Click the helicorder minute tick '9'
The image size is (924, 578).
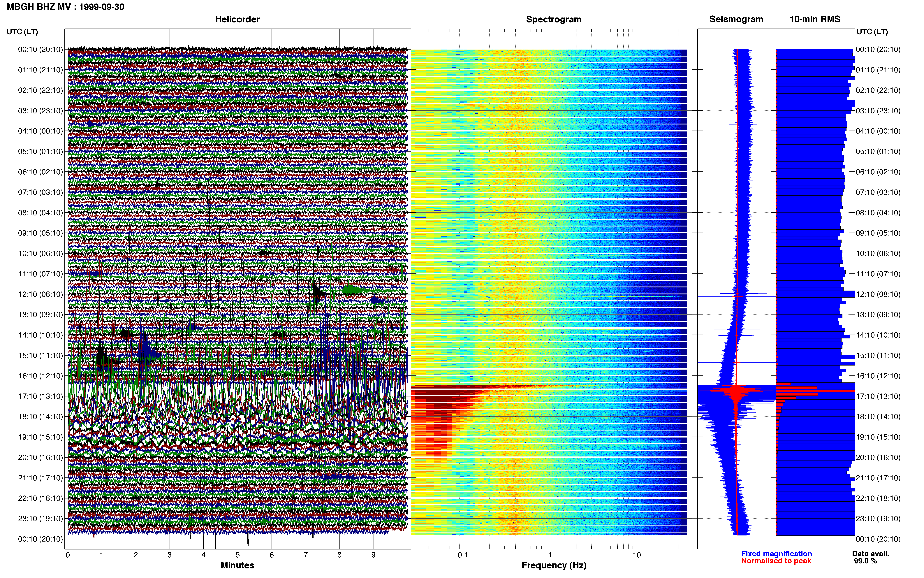tap(373, 555)
